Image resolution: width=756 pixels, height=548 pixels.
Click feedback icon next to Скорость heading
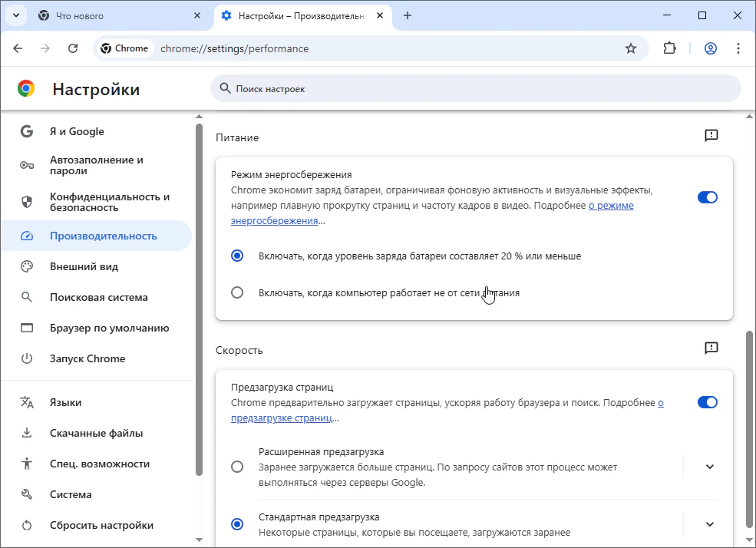coord(711,348)
